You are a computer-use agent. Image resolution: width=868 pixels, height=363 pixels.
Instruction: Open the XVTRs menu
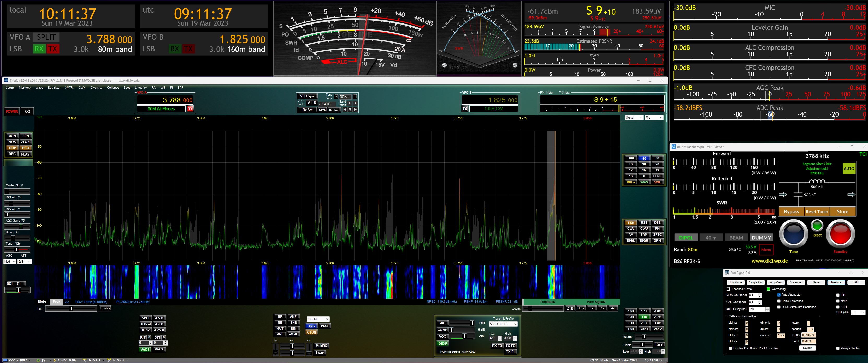pyautogui.click(x=69, y=88)
